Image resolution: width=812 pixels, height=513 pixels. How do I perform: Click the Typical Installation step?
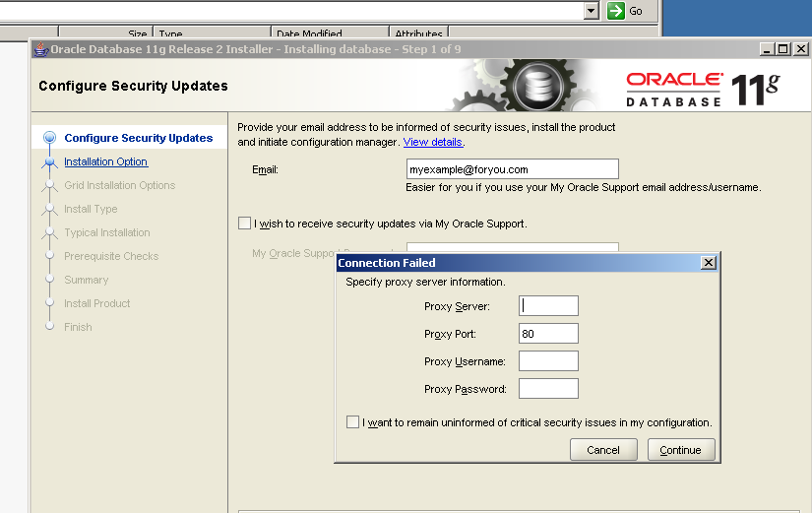(107, 232)
